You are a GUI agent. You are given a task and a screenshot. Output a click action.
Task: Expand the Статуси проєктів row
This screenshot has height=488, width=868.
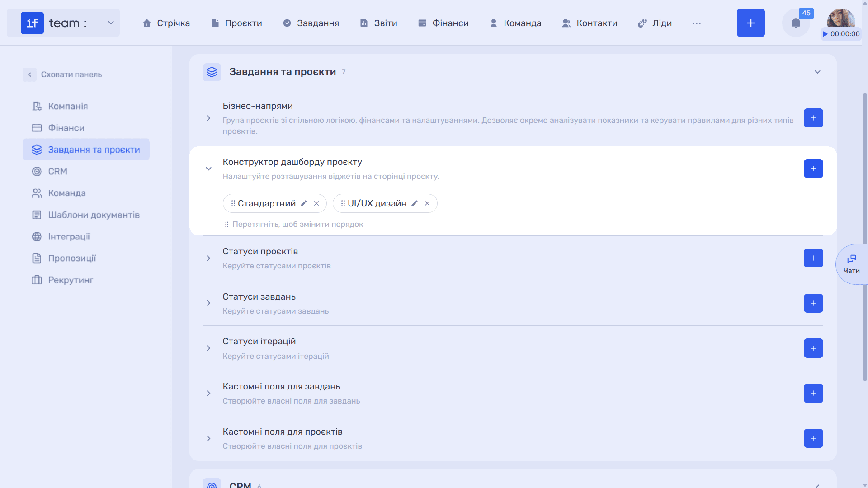pyautogui.click(x=209, y=258)
